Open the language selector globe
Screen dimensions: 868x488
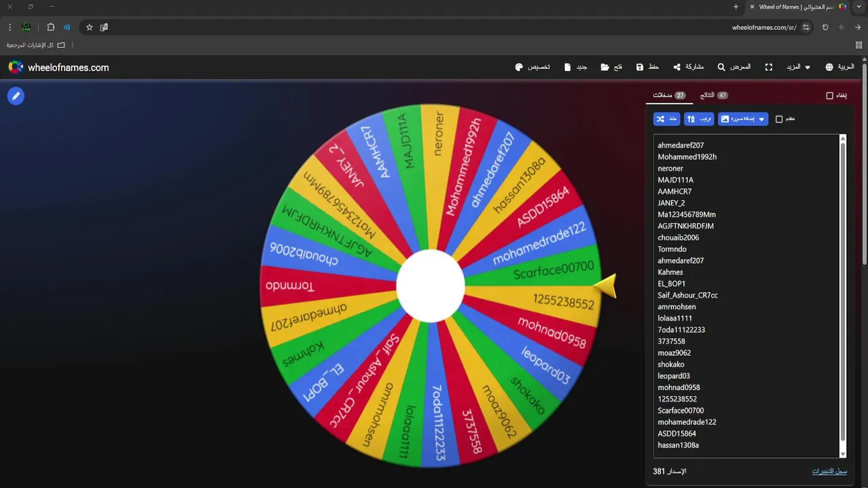pos(840,67)
